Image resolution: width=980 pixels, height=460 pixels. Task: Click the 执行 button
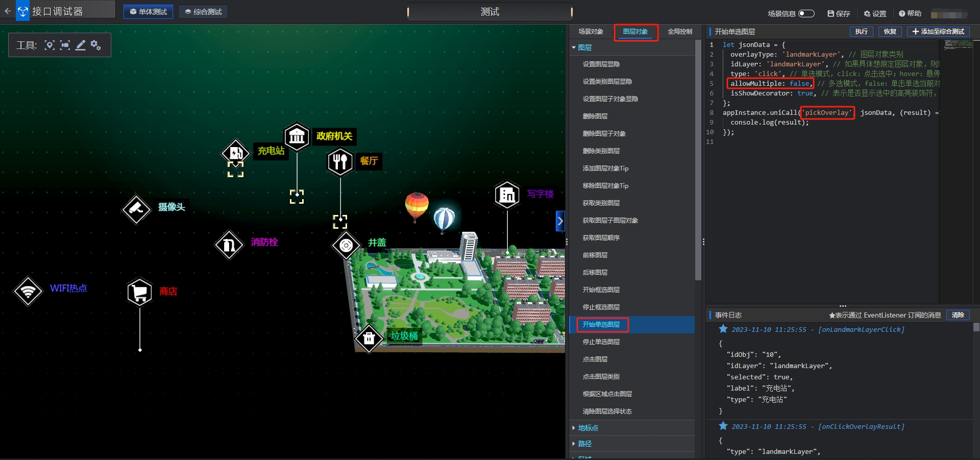862,32
